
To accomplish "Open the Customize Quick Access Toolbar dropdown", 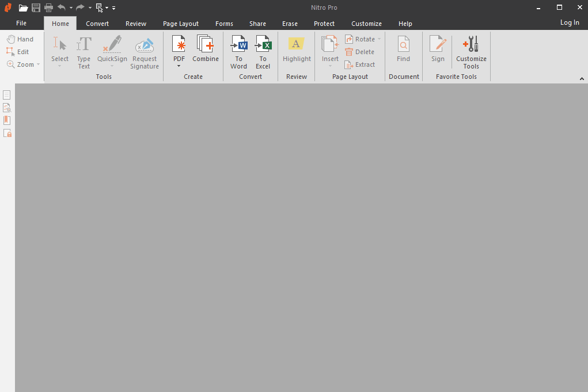I will tap(113, 8).
